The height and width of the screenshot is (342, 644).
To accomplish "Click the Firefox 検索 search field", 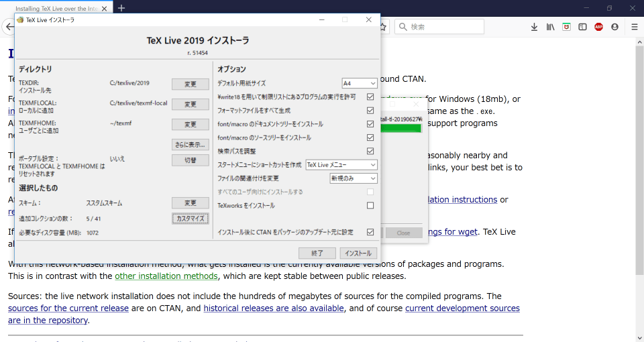I will click(439, 27).
